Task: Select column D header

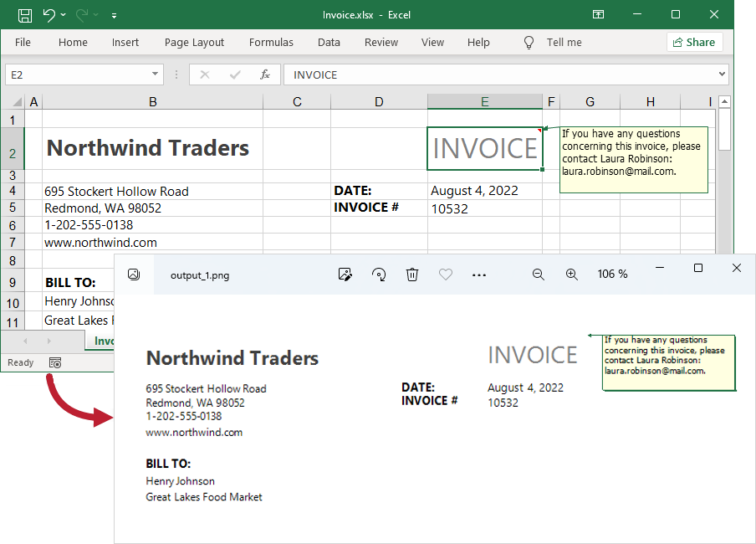Action: coord(379,101)
